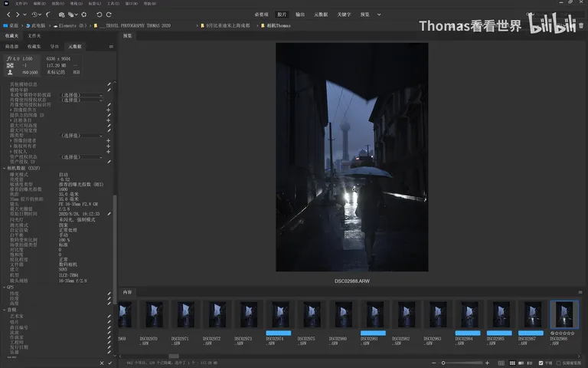Screen dimensions: 588x368
Task: Rotate image 90° clockwise
Action: pyautogui.click(x=109, y=15)
